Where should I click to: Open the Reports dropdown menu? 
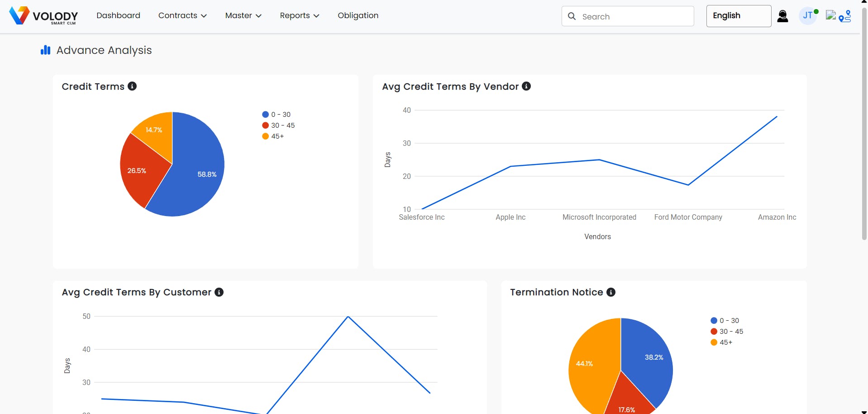299,15
